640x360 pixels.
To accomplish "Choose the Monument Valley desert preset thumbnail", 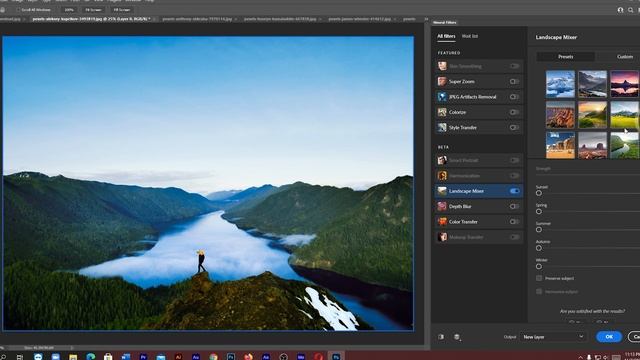I will [x=592, y=145].
